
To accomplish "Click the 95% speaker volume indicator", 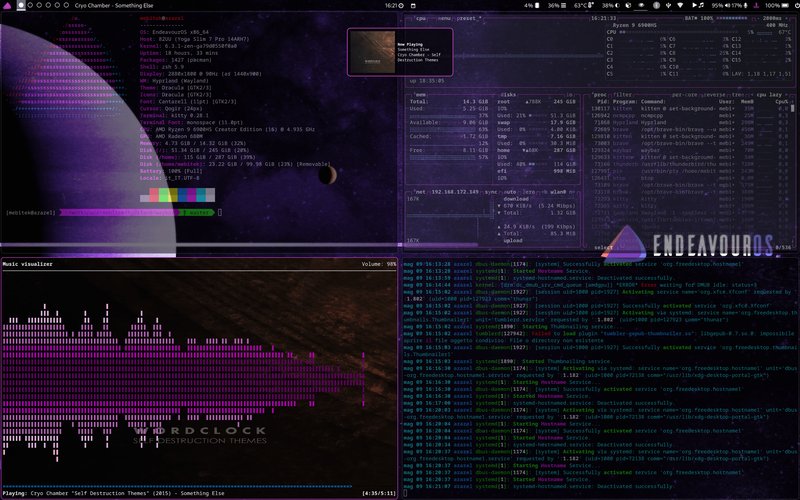I will [x=720, y=6].
